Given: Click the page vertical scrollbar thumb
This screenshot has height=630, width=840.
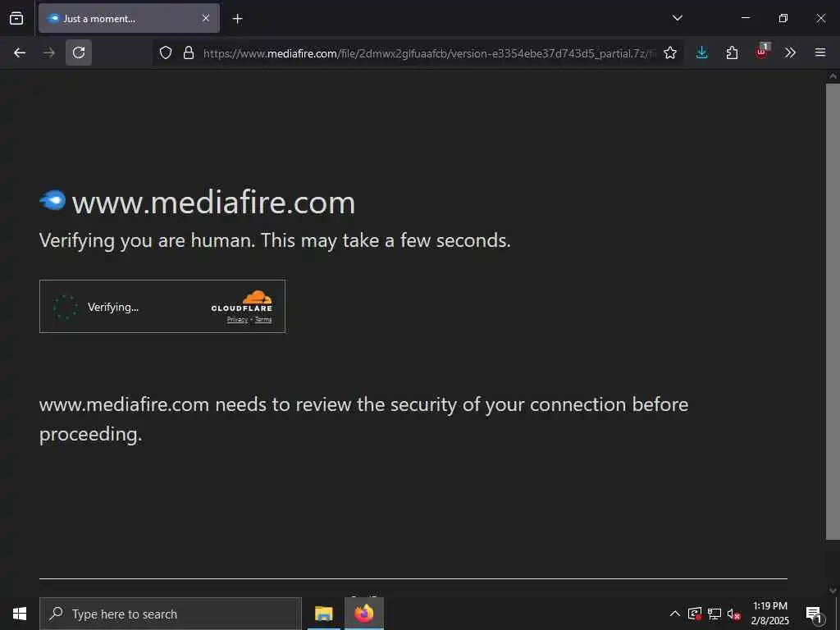Looking at the screenshot, I should coord(833,311).
